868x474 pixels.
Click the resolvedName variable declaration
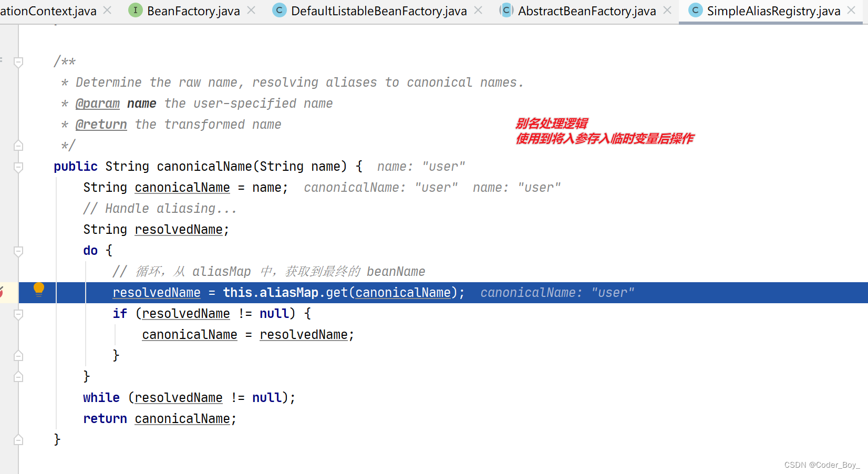pyautogui.click(x=179, y=230)
